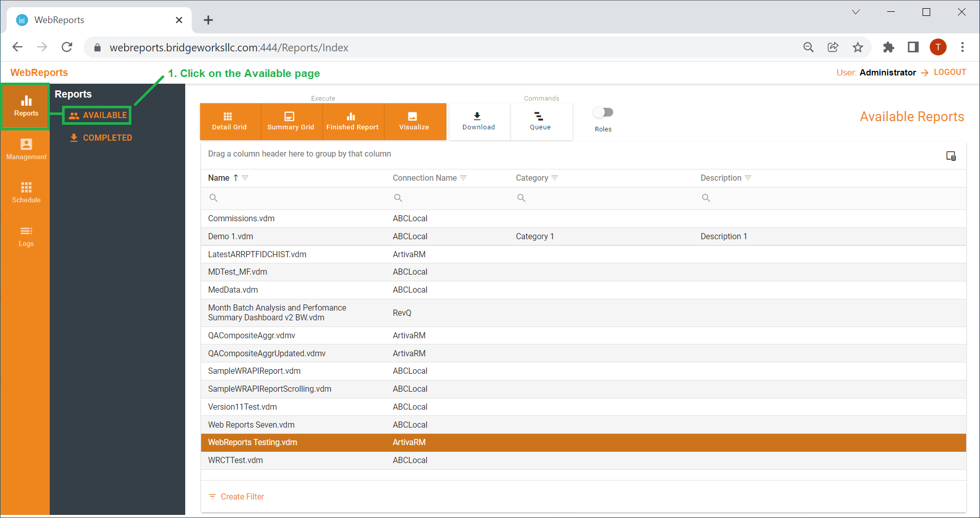The image size is (980, 518).
Task: Select the SampleWRAPIReportScrolling.vdm report
Action: pyautogui.click(x=583, y=389)
